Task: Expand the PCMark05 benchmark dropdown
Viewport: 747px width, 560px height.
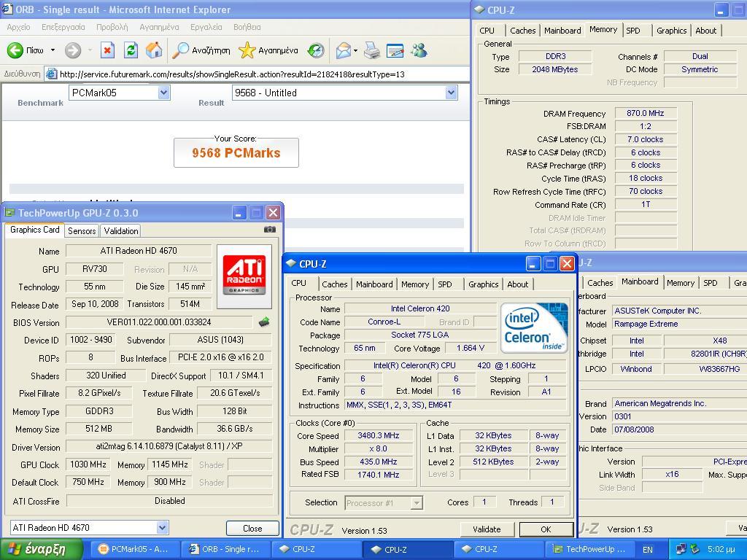Action: click(164, 93)
